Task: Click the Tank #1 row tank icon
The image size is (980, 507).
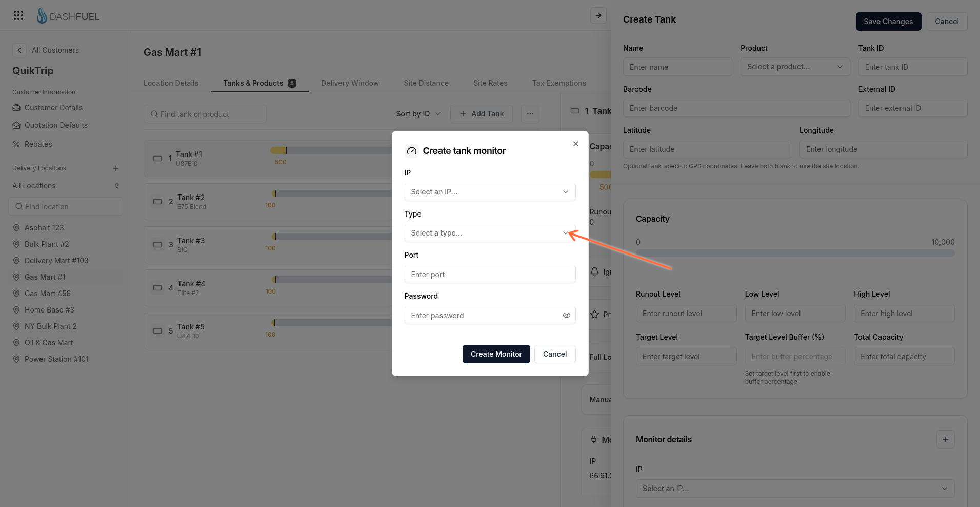Action: [157, 159]
